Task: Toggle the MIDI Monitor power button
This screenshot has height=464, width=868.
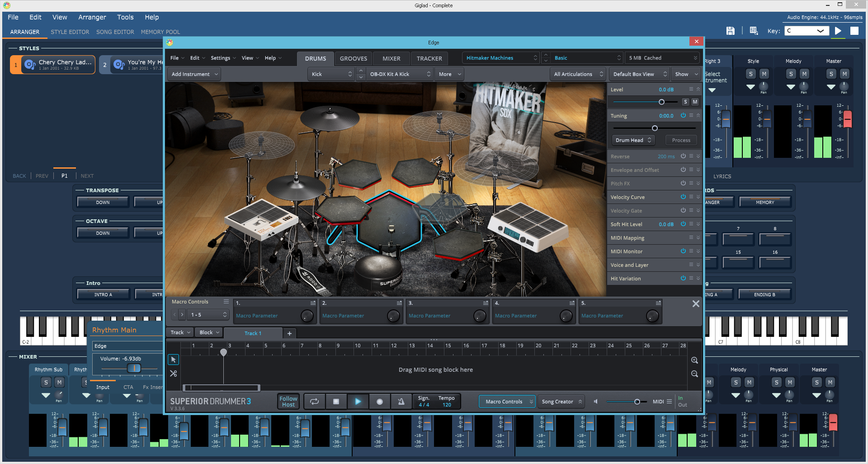Action: [683, 251]
